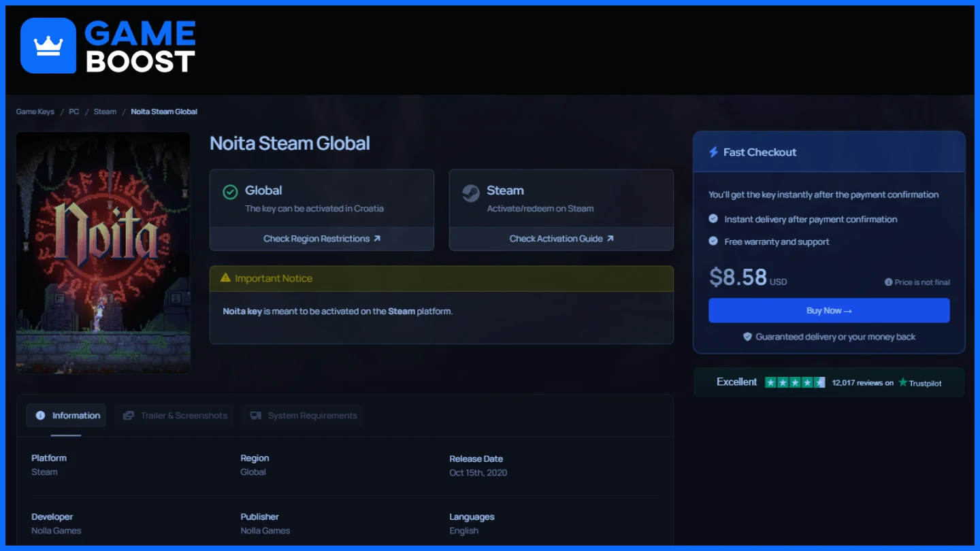This screenshot has width=980, height=551.
Task: Click 'Activate/redeem on Steam' text
Action: pyautogui.click(x=540, y=209)
